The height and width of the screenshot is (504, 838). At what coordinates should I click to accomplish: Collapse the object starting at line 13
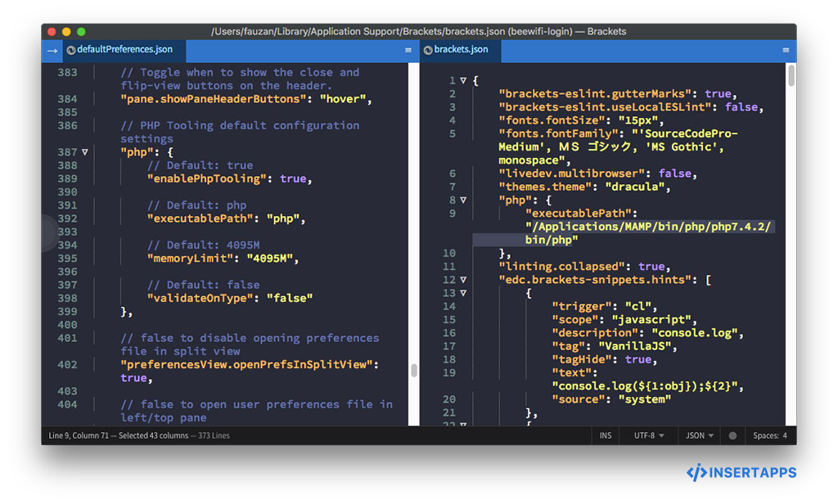[463, 294]
